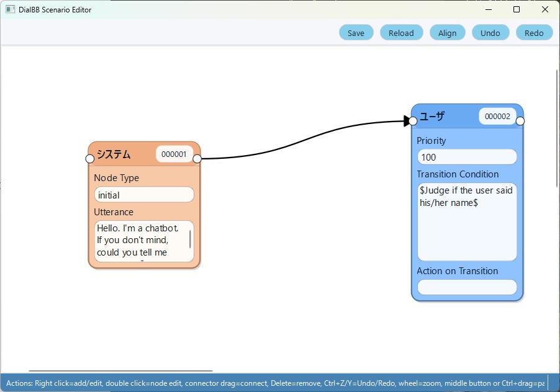
Task: Click the Transition Condition text area
Action: (467, 222)
